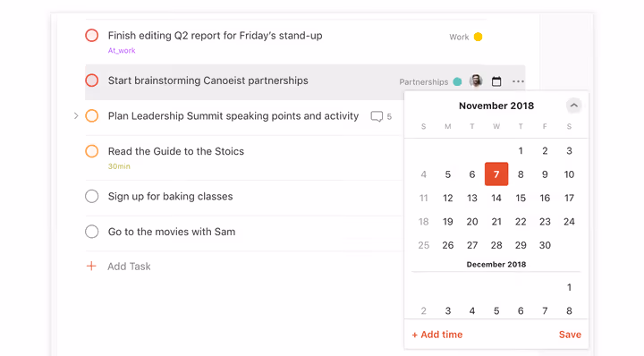Pick November 9 in the date picker

pyautogui.click(x=545, y=174)
